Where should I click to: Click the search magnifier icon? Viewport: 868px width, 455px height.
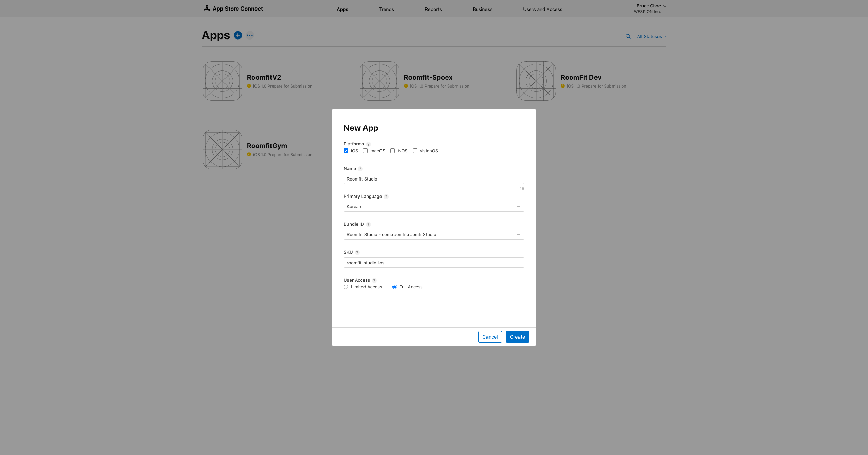628,36
